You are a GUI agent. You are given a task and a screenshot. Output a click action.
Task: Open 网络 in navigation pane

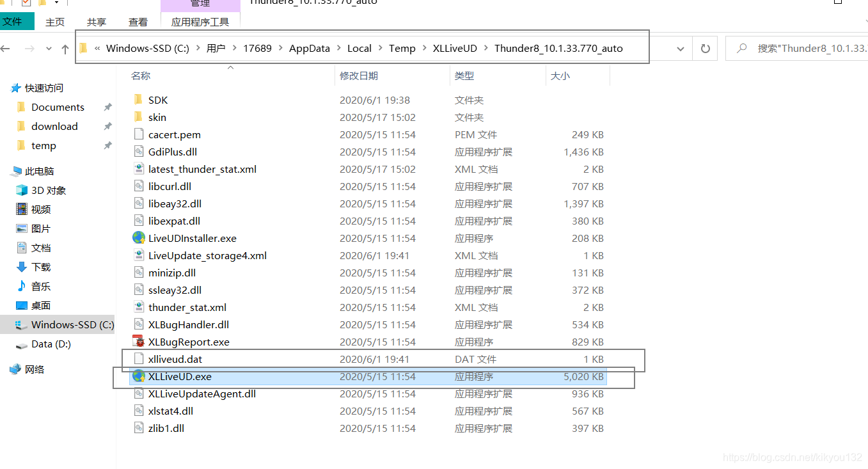[35, 369]
